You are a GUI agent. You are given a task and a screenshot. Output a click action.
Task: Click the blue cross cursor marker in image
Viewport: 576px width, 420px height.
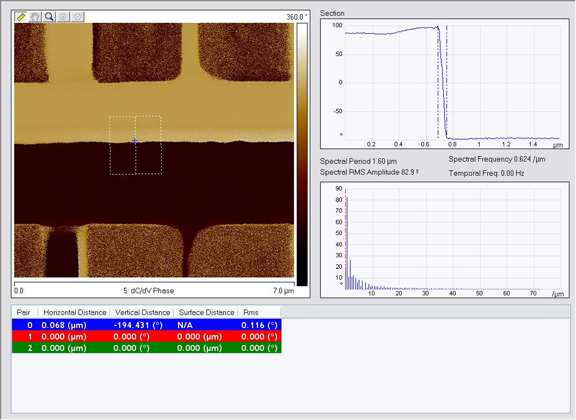point(135,141)
